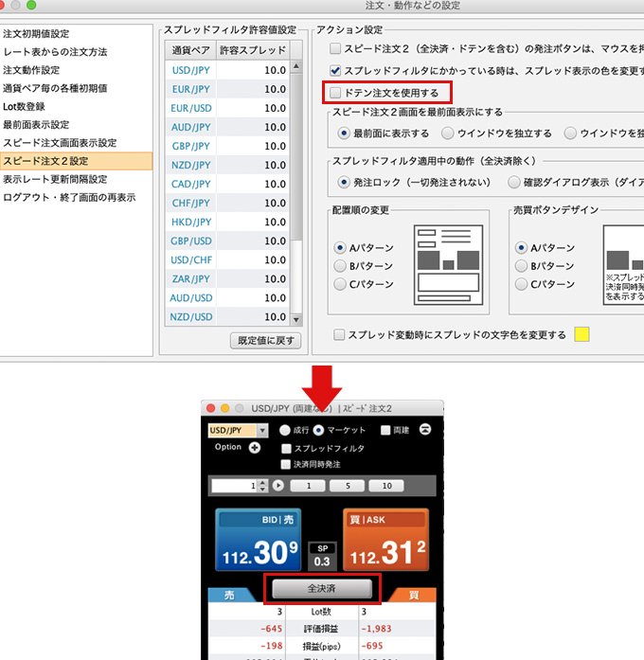The image size is (644, 660).
Task: Click the 既定値に戻す reset button
Action: coord(265,340)
